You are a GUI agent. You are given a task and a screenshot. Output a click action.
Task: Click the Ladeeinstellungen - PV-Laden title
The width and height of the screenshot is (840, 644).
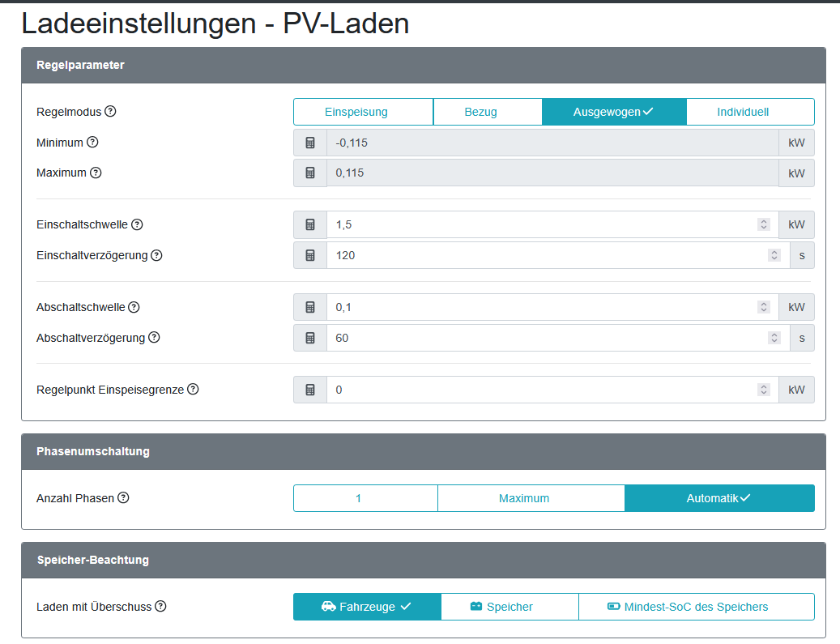tap(215, 23)
